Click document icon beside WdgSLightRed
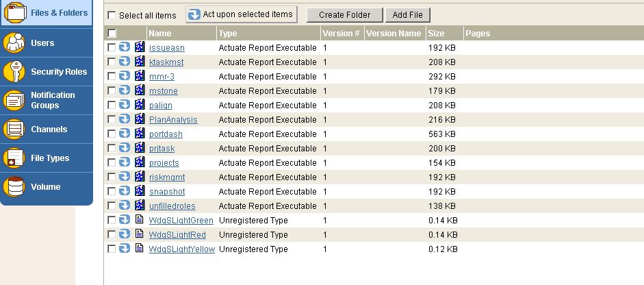Screen dimensions: 644x285 tap(139, 234)
